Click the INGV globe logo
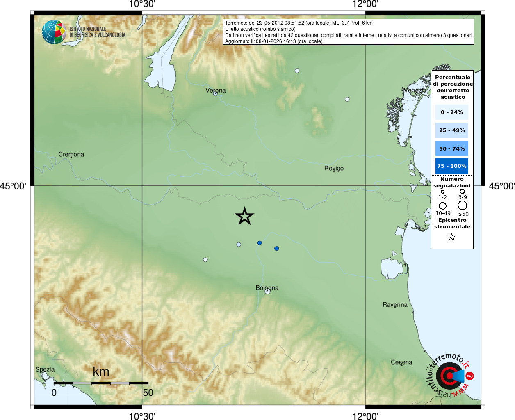Viewport: 515px width, 420px height. point(54,32)
